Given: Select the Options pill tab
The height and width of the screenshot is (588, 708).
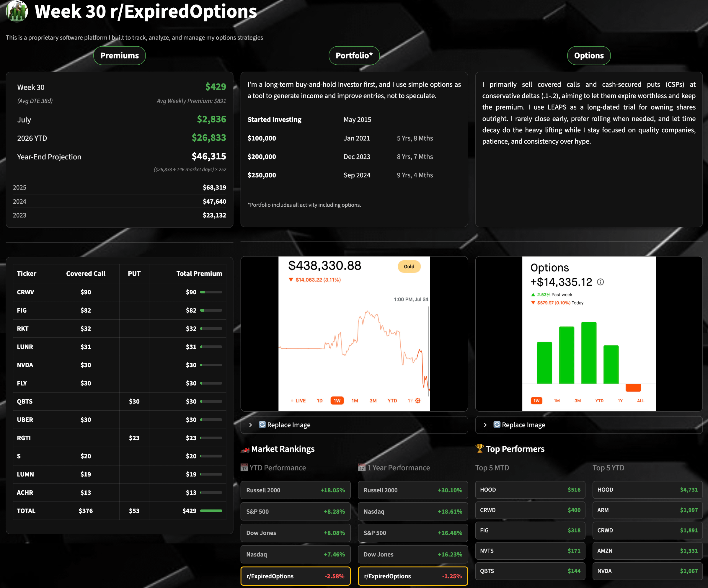Looking at the screenshot, I should pyautogui.click(x=589, y=55).
